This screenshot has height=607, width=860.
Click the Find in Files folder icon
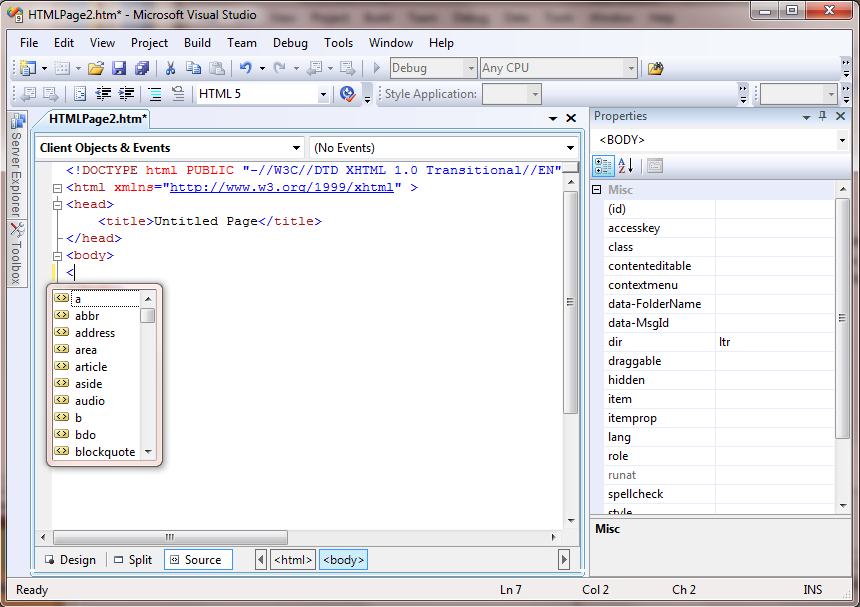655,68
